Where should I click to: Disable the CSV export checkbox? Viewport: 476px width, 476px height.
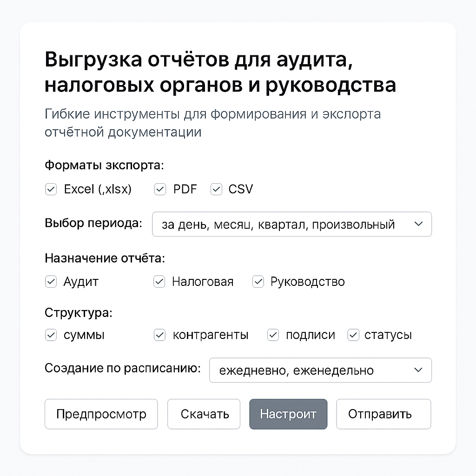[216, 189]
